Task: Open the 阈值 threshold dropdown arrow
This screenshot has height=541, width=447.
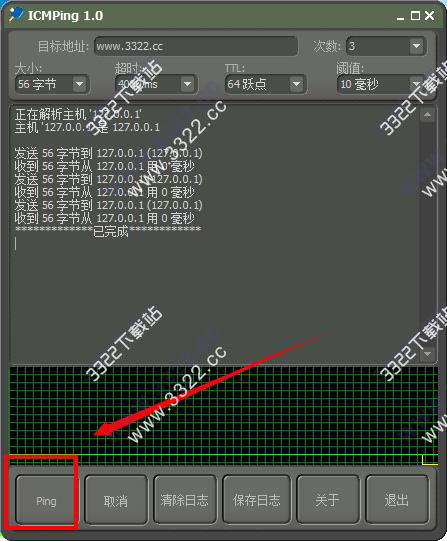Action: (416, 84)
